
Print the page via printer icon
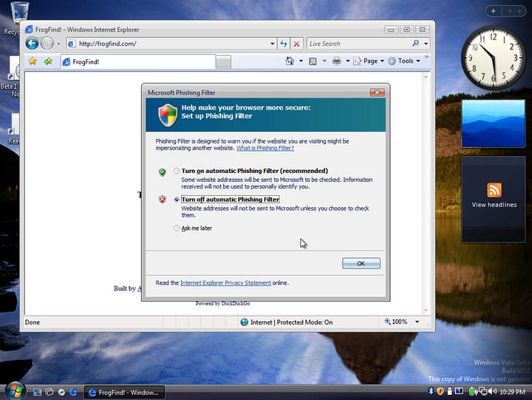pyautogui.click(x=337, y=61)
